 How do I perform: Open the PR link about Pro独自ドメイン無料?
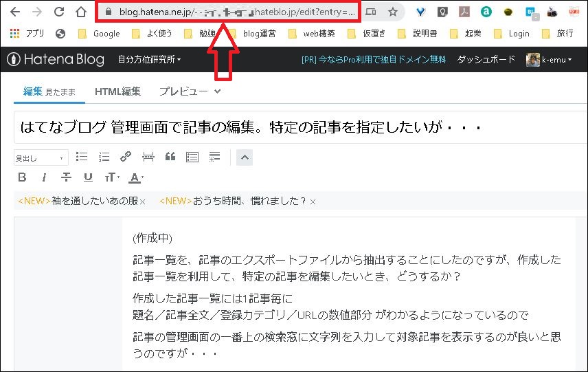coord(374,59)
